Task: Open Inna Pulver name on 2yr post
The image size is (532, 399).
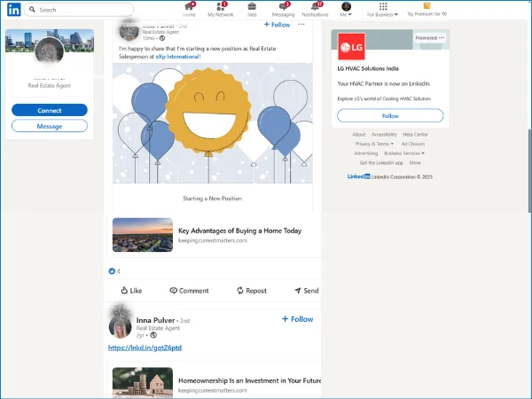Action: pos(155,320)
